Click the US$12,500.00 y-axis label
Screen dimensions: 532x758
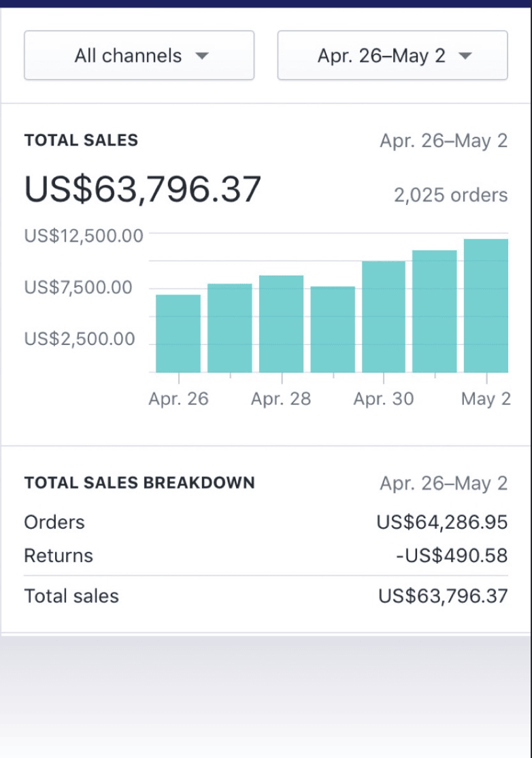pyautogui.click(x=84, y=236)
